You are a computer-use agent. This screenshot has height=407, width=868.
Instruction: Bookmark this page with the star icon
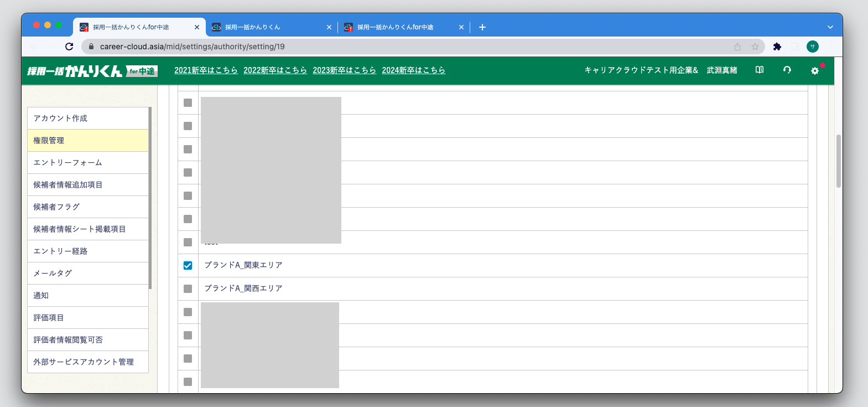tap(755, 47)
